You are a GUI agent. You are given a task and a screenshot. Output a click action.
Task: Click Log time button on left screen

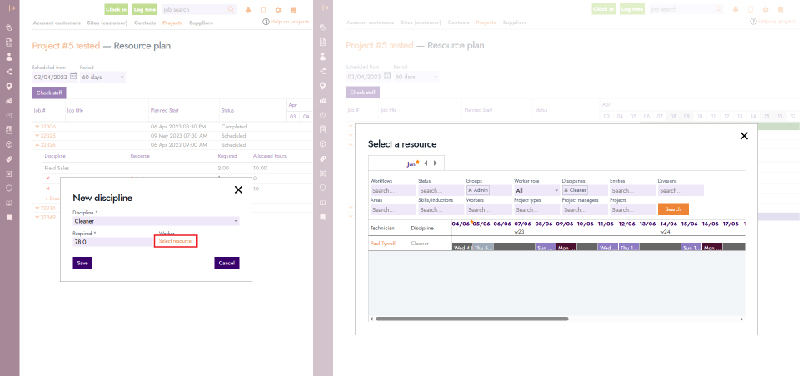[144, 10]
